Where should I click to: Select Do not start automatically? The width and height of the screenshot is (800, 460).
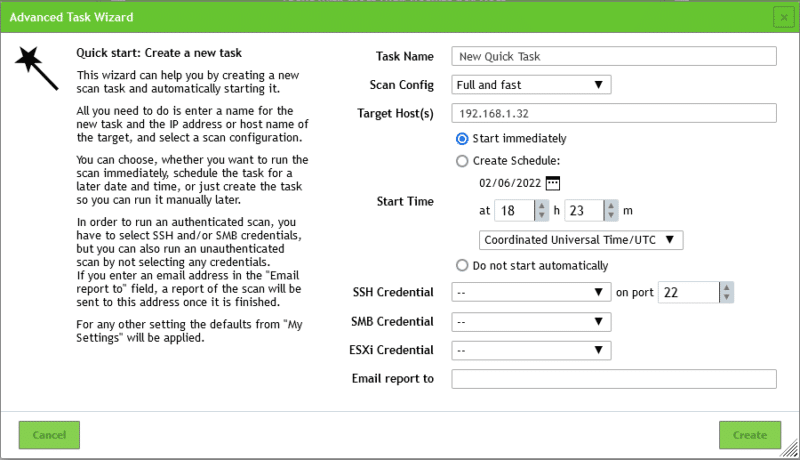pos(462,266)
